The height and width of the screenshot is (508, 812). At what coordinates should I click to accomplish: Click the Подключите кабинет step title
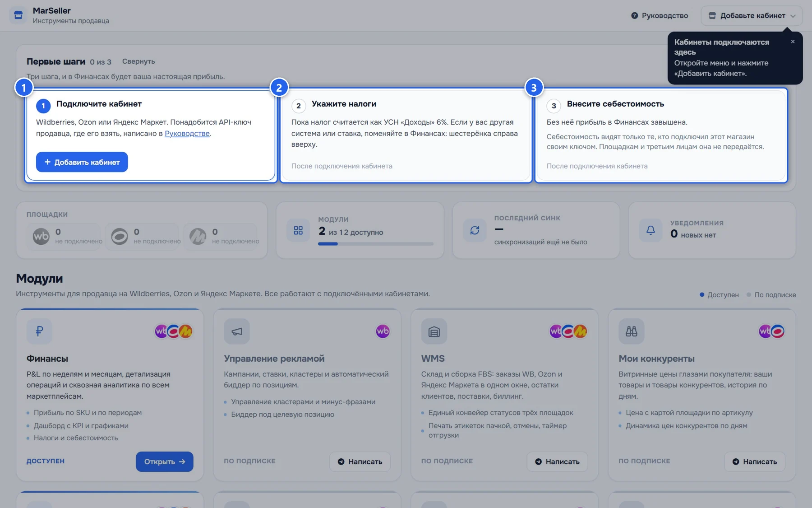point(99,104)
